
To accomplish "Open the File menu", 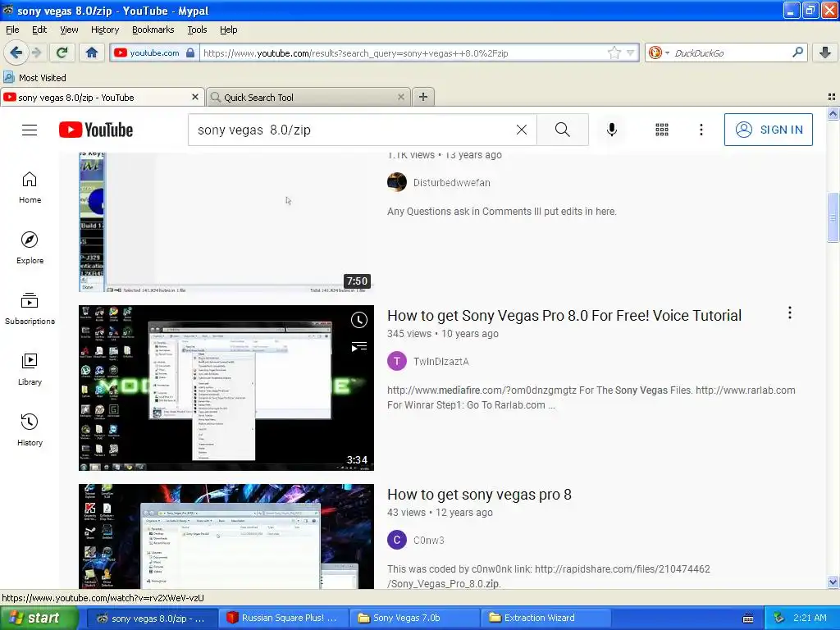I will click(x=12, y=30).
